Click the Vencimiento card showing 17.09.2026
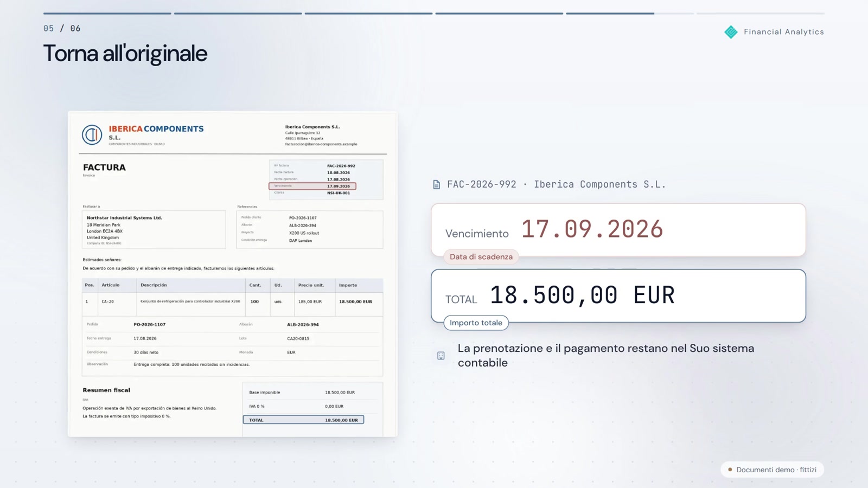 pos(618,230)
